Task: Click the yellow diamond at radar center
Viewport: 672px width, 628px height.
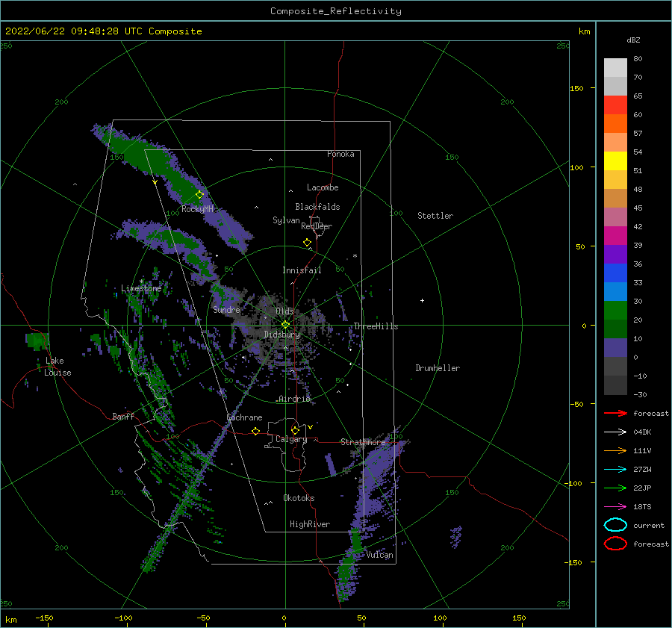Action: (x=285, y=325)
